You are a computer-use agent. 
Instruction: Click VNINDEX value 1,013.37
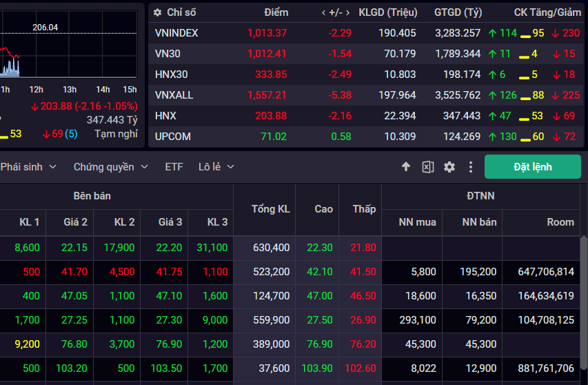click(267, 33)
